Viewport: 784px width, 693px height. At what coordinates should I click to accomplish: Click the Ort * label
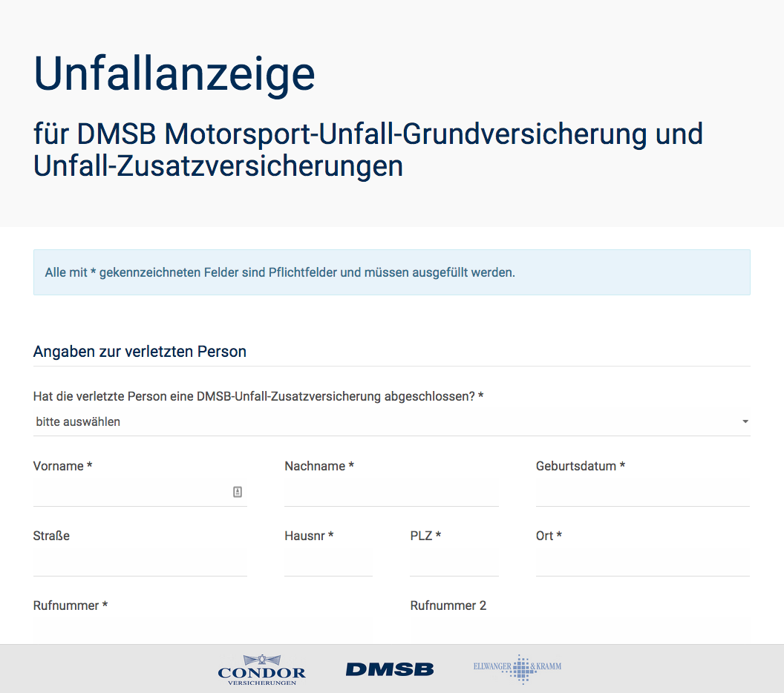pos(549,536)
